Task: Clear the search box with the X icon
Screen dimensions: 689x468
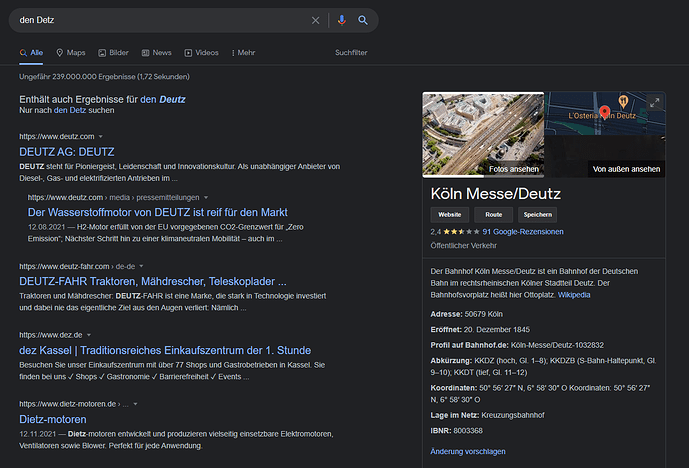Action: [316, 20]
